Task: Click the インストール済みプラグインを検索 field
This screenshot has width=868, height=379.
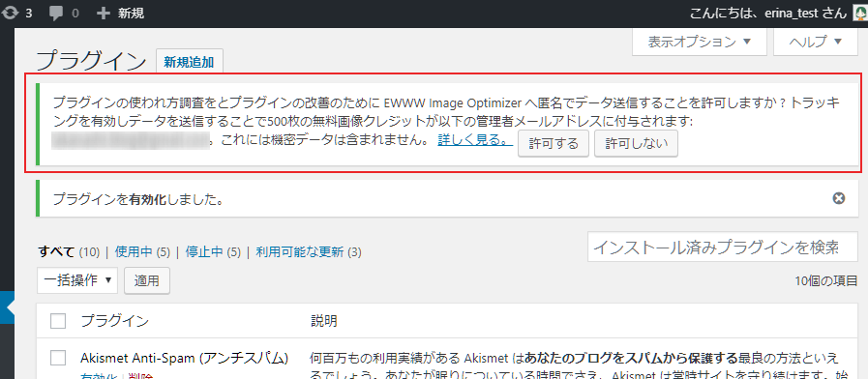Action: pos(723,248)
